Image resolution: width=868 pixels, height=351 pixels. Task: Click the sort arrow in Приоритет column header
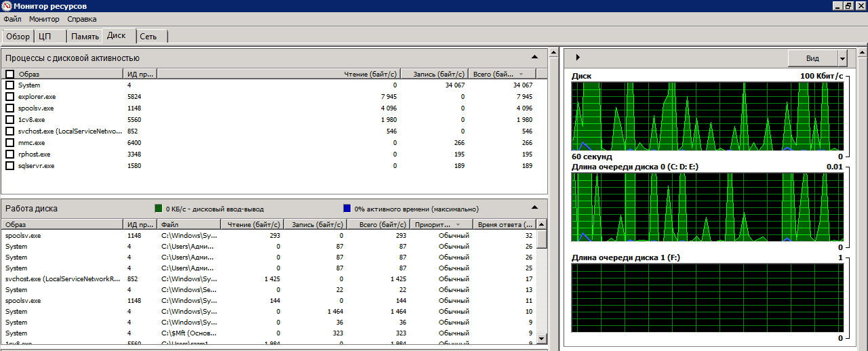[457, 224]
